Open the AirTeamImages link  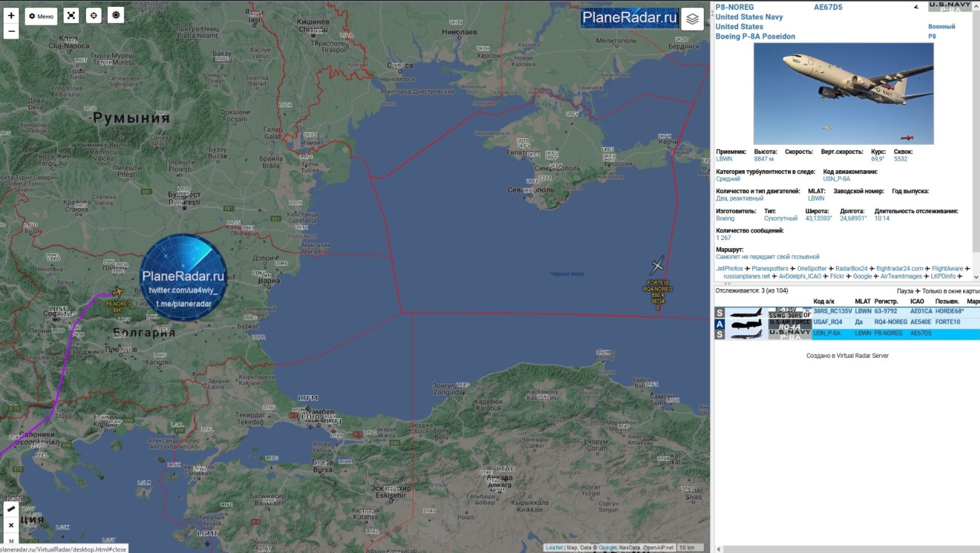pos(901,276)
